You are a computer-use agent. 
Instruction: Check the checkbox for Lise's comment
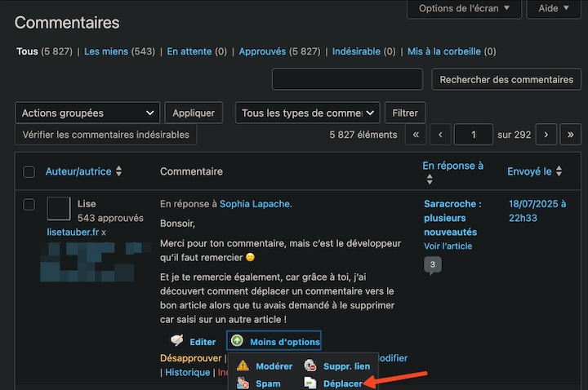pyautogui.click(x=29, y=205)
